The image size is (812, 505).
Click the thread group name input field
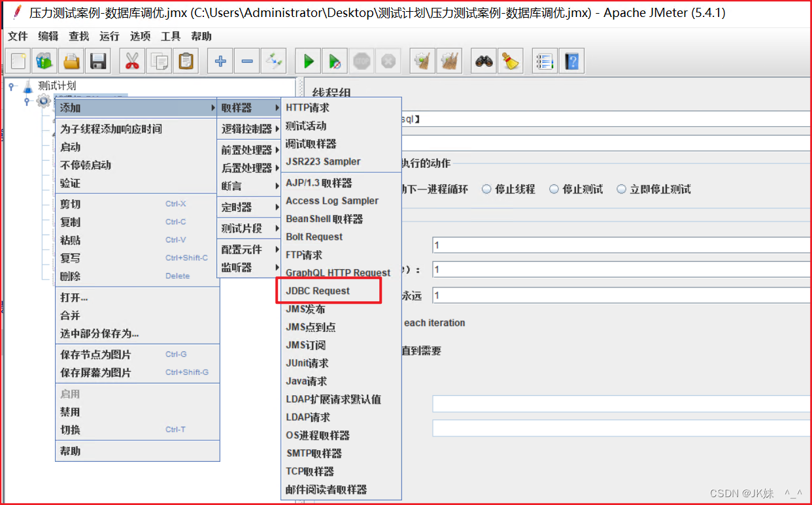(605, 119)
